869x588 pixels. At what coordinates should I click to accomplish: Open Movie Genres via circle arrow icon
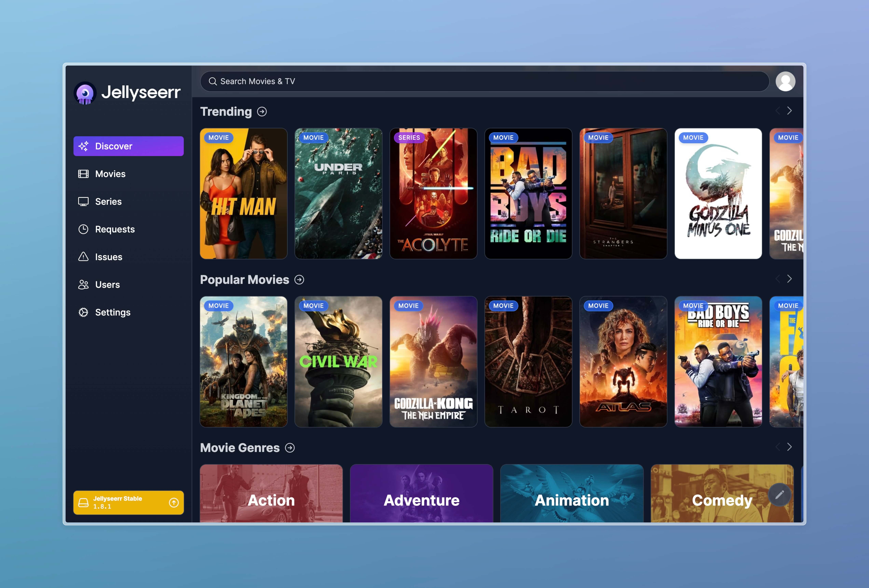(290, 448)
